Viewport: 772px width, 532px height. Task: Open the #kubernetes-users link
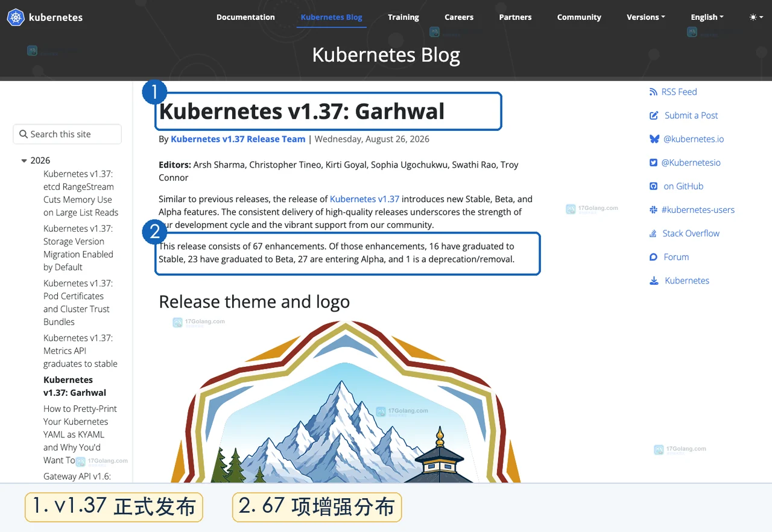[698, 210]
